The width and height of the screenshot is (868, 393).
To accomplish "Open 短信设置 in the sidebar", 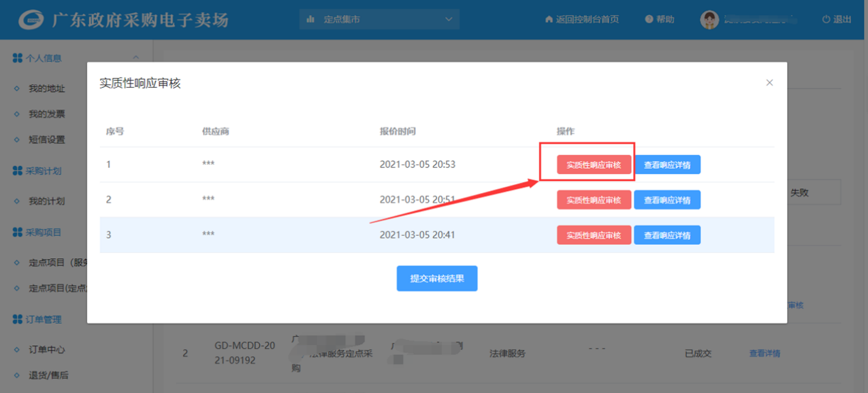I will point(46,140).
